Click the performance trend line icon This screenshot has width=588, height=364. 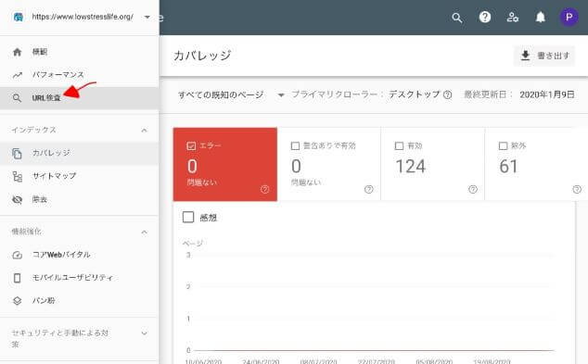tap(18, 75)
